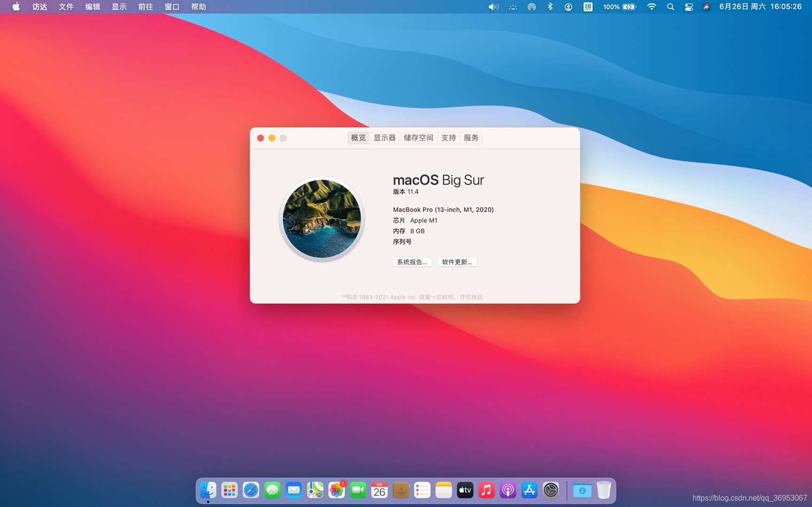Open Notes app in the Dock
The width and height of the screenshot is (812, 507).
pyautogui.click(x=444, y=490)
